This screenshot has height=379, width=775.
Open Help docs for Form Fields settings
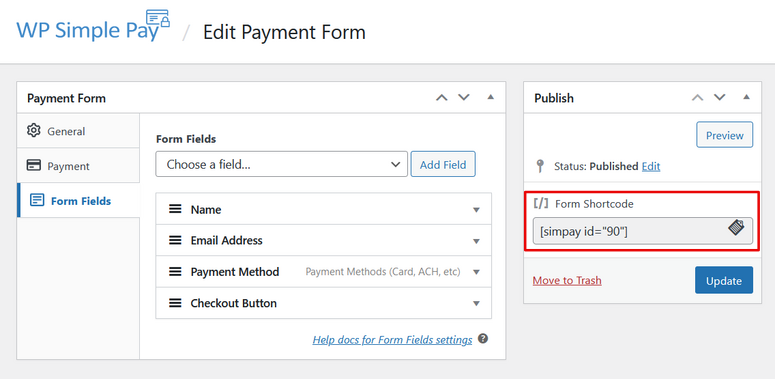[x=392, y=339]
